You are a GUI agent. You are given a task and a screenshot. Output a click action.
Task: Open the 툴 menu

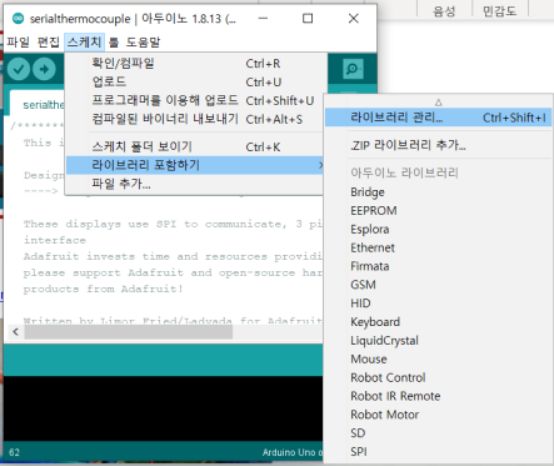point(113,42)
